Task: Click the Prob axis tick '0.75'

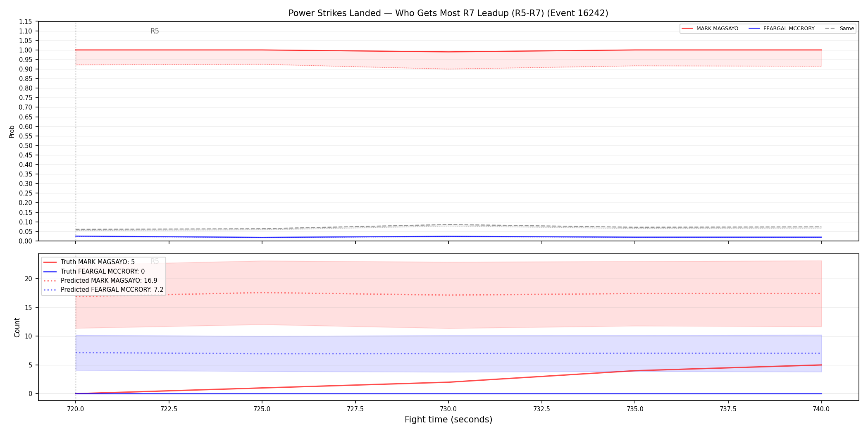Action: [26, 98]
